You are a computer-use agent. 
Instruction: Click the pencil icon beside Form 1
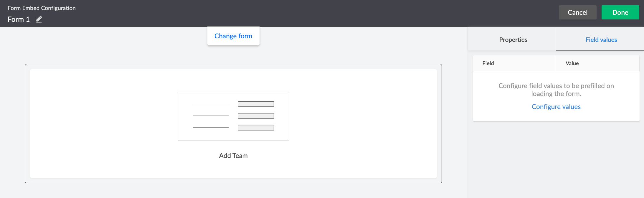[x=39, y=19]
